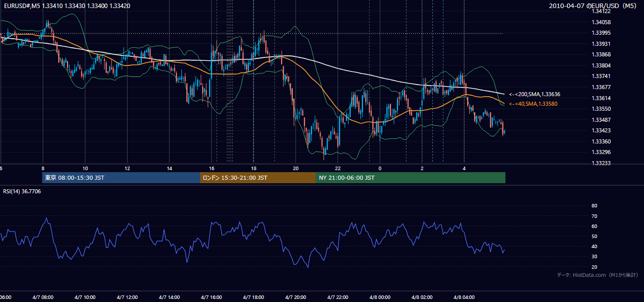The image size is (644, 302).
Task: Click price axis label 1.33296
Action: 601,152
